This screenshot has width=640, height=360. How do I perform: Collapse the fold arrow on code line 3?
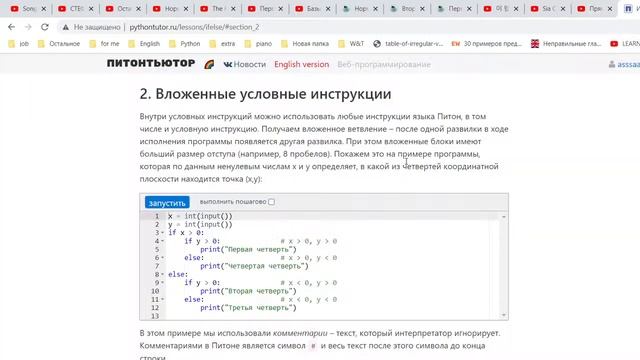(162, 233)
